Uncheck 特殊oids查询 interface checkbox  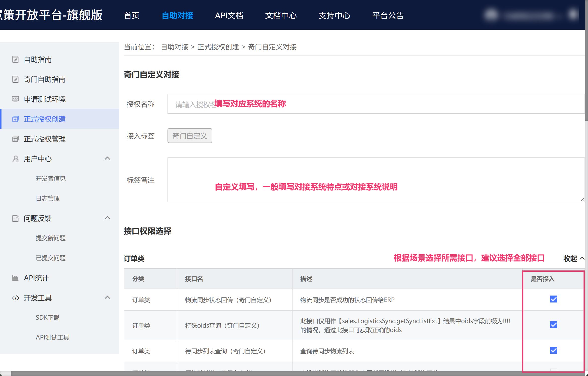(553, 325)
